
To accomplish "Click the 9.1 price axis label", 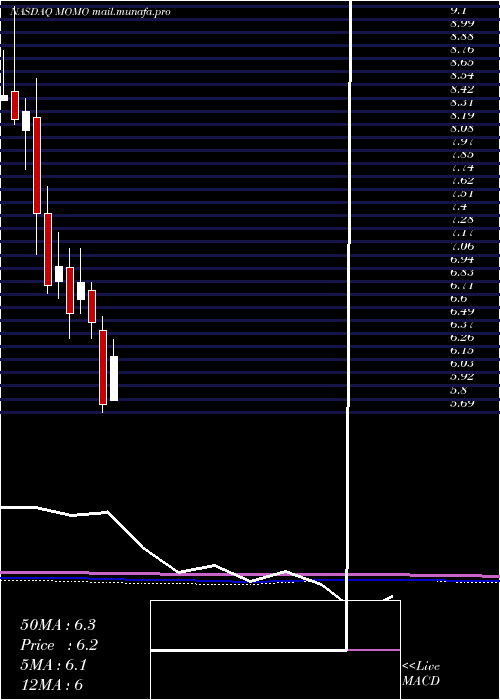I will [458, 11].
